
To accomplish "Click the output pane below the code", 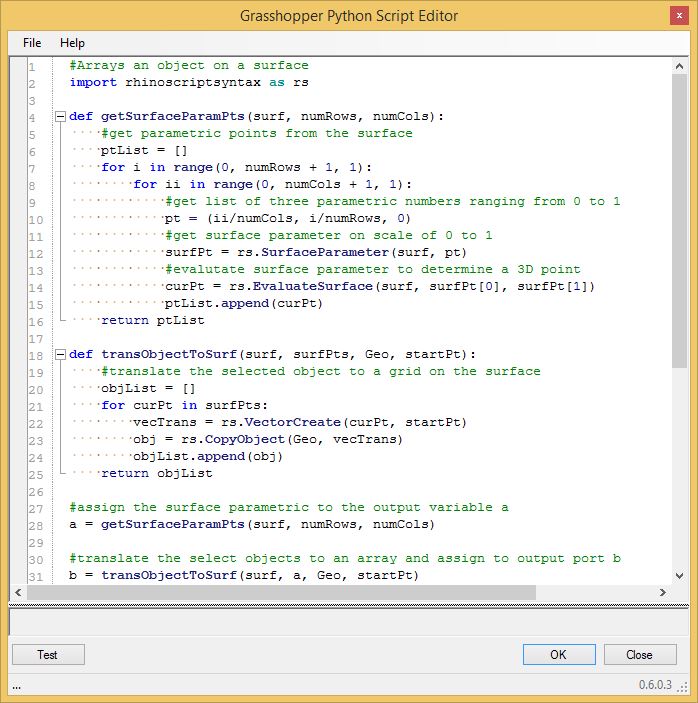I will coord(349,622).
